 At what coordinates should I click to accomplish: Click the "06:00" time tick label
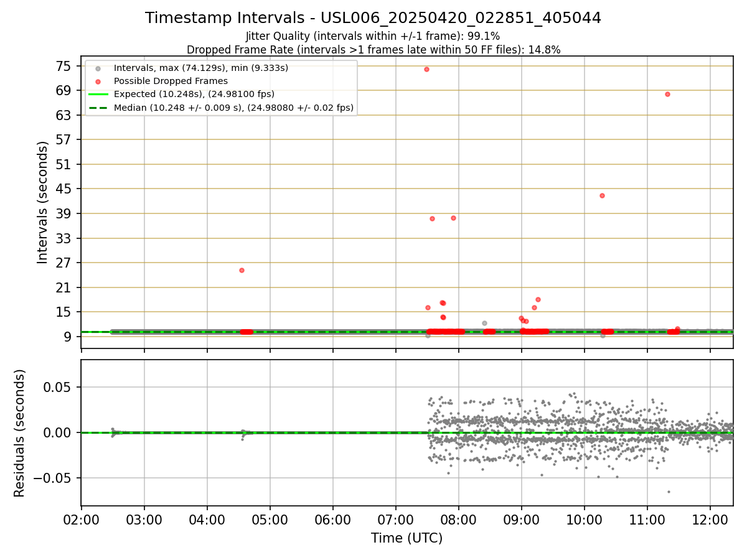(333, 520)
